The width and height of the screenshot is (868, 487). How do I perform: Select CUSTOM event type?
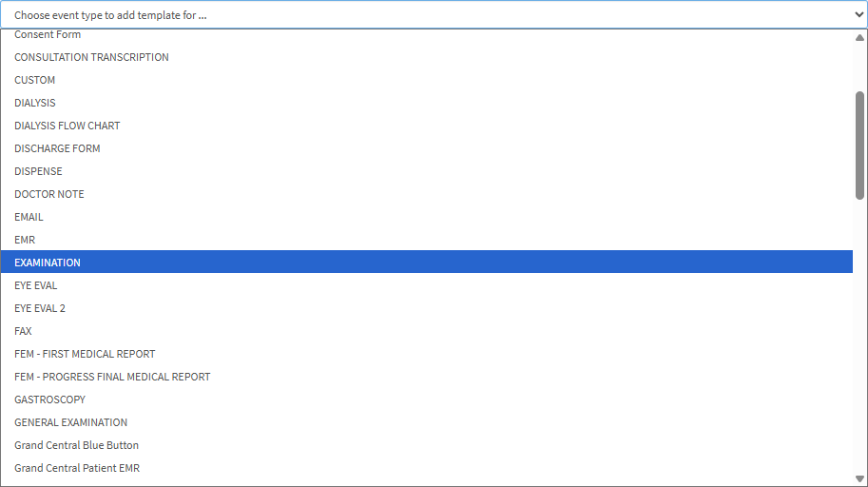35,80
